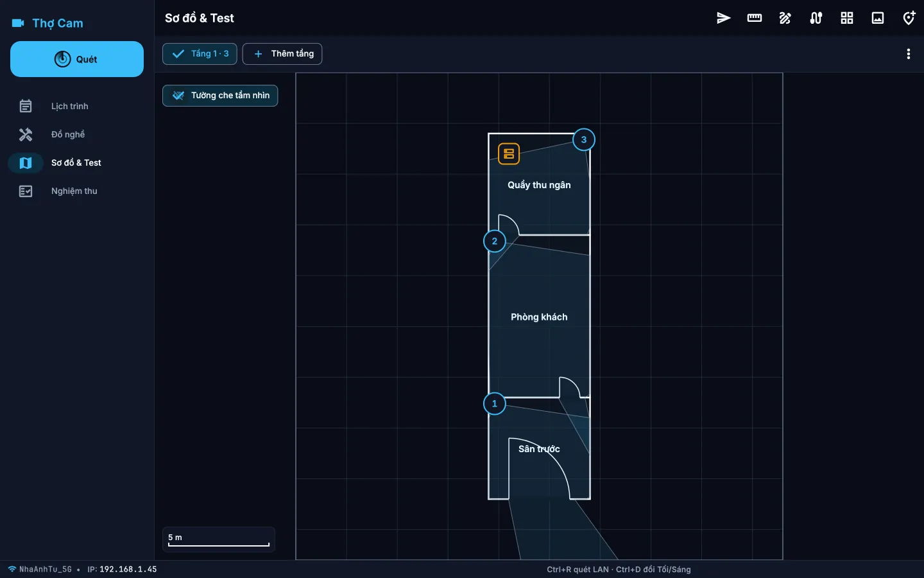Click the Thợ Cam camera logo icon
The height and width of the screenshot is (578, 924).
click(18, 23)
